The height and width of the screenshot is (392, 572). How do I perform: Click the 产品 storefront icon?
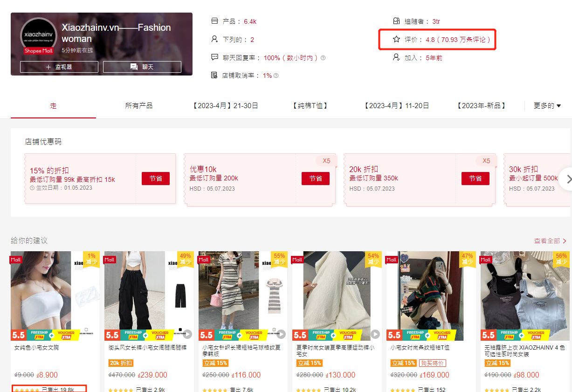(214, 21)
